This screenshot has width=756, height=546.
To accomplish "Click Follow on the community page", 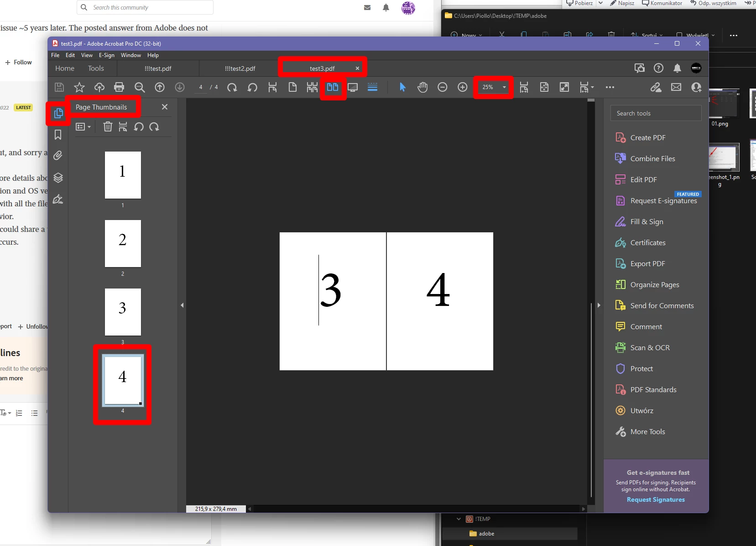I will pos(18,62).
